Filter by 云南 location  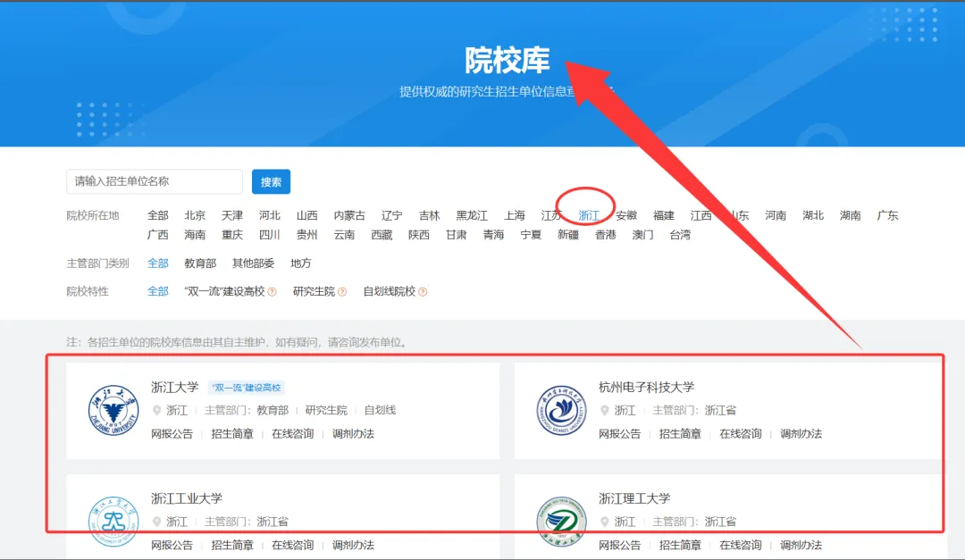[344, 235]
